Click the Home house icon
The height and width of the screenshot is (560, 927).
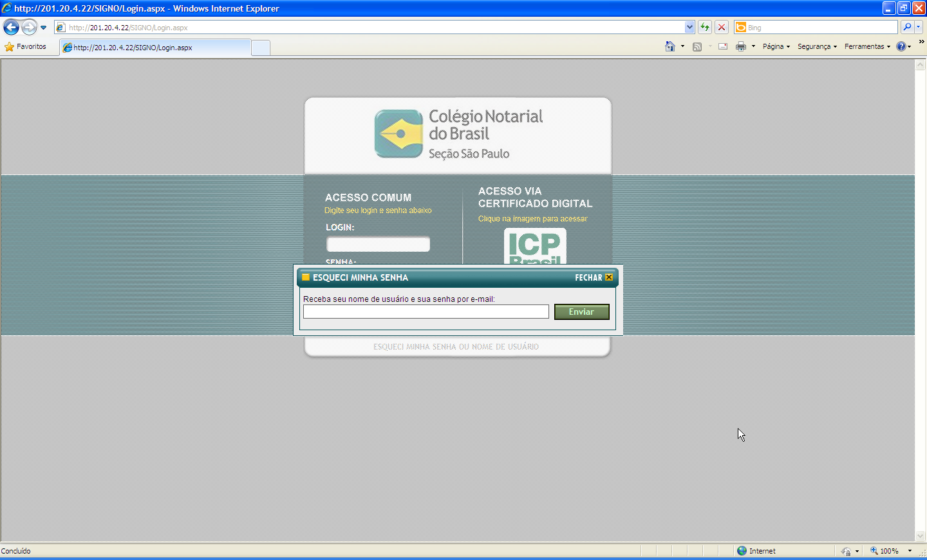pyautogui.click(x=670, y=46)
